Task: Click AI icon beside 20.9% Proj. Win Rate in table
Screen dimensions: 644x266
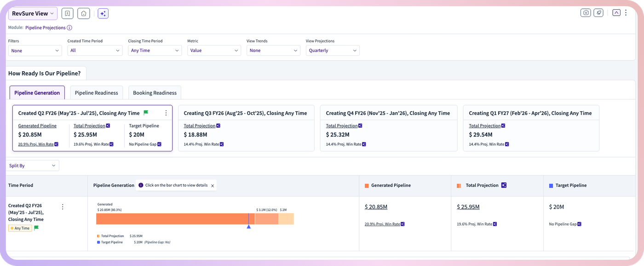Action: tap(402, 224)
